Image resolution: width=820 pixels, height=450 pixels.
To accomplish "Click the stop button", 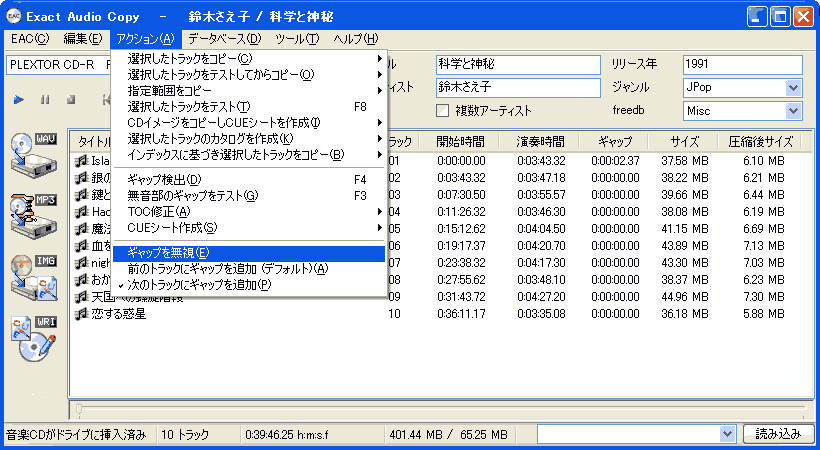I will coord(71,99).
